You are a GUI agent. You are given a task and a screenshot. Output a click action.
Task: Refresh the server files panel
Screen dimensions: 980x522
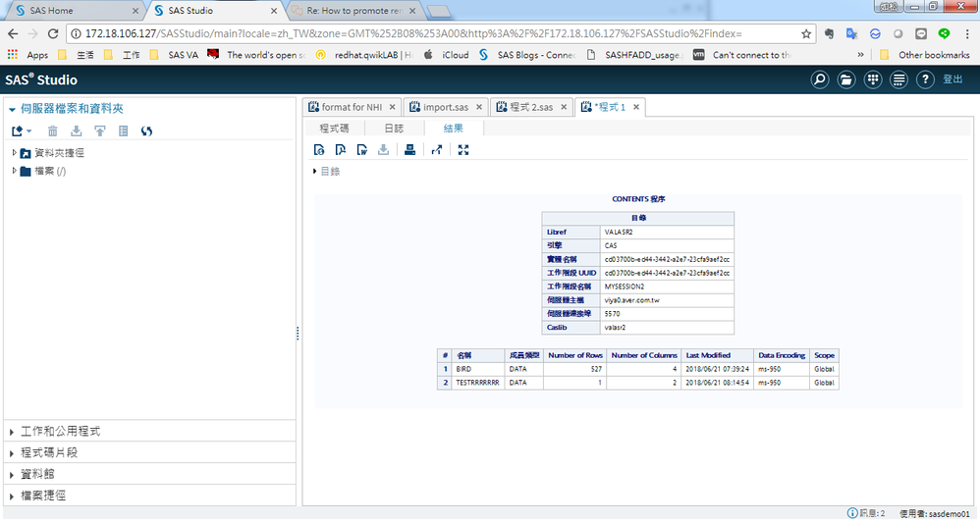(146, 130)
